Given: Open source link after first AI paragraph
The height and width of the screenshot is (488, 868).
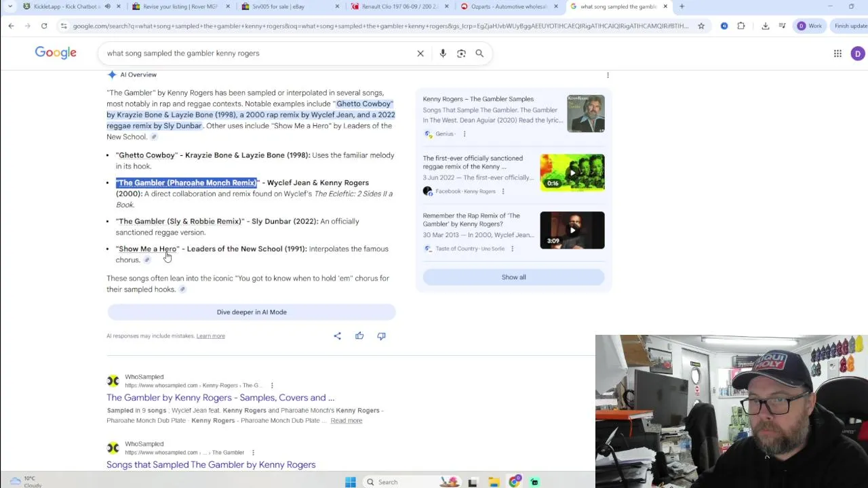Looking at the screenshot, I should [154, 137].
